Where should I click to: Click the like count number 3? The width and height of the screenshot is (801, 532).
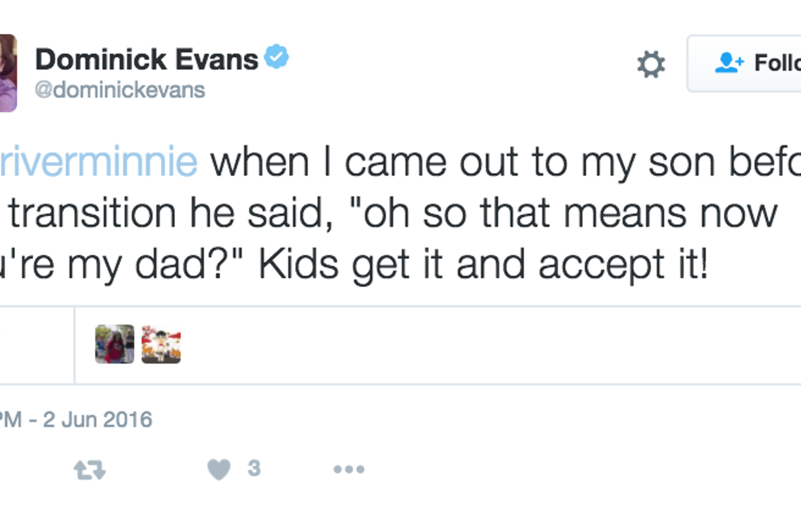(x=254, y=469)
